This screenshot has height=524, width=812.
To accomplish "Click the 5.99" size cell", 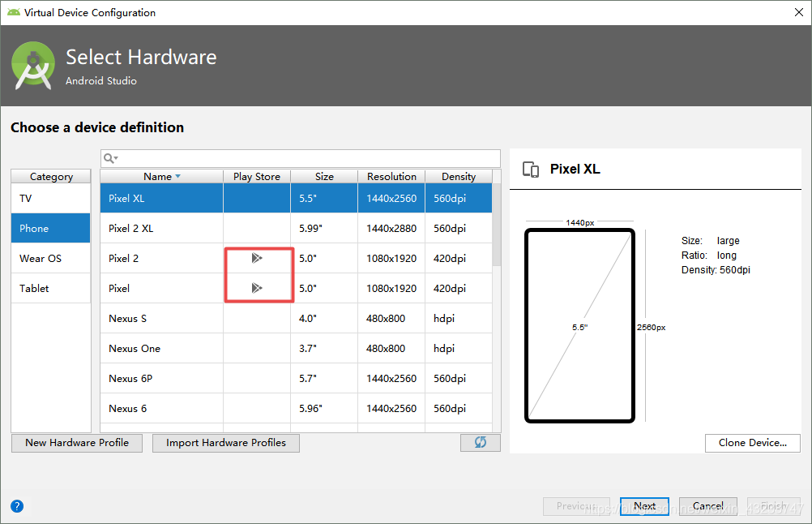I will pos(324,228).
